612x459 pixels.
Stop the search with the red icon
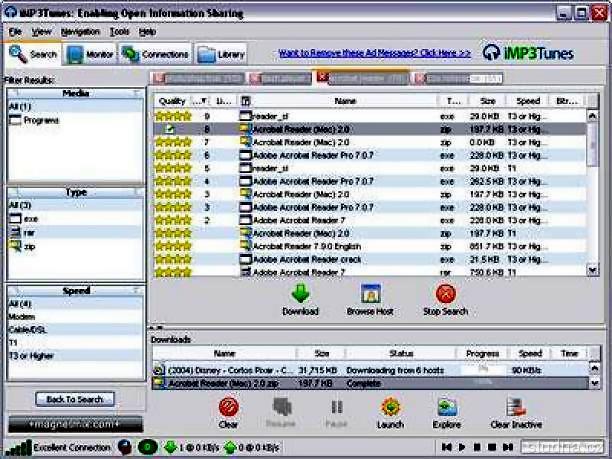[x=446, y=293]
